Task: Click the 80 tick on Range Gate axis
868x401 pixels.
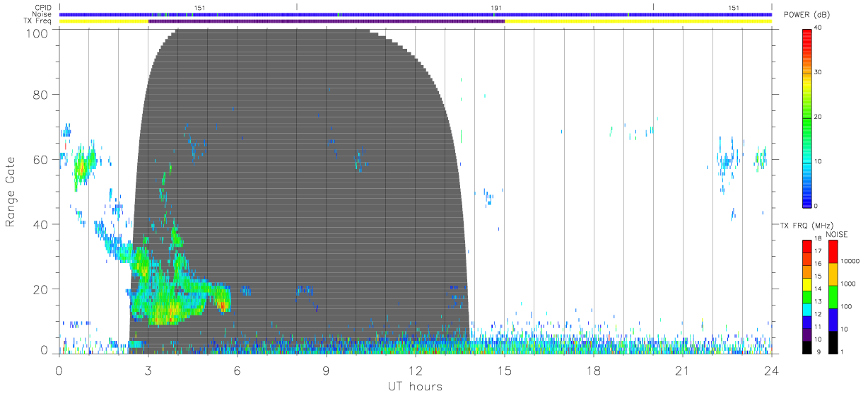Action: (42, 94)
